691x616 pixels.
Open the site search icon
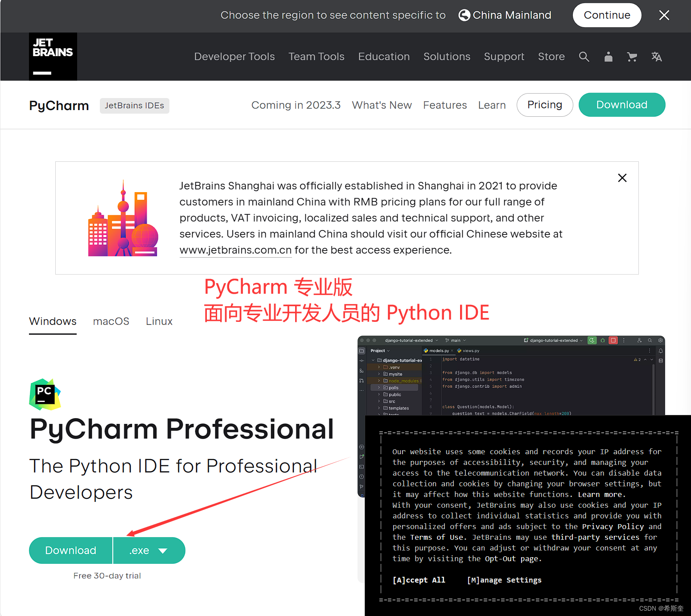tap(584, 57)
